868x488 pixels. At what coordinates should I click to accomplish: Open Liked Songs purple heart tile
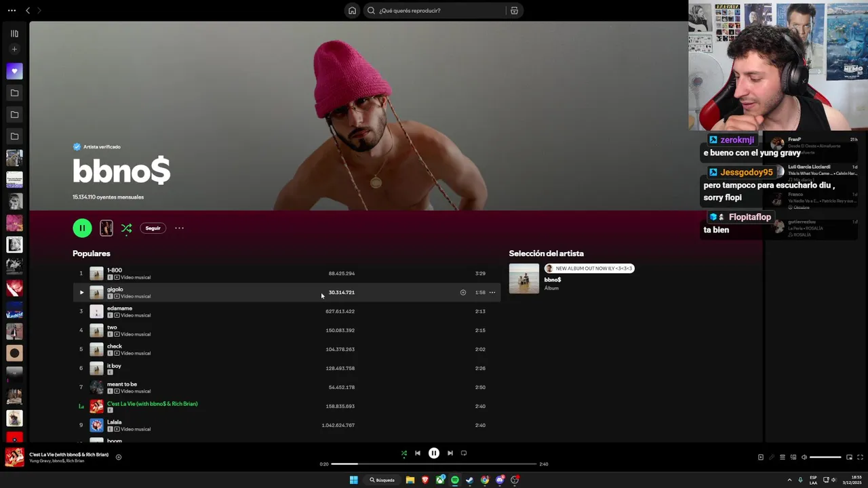pos(14,71)
